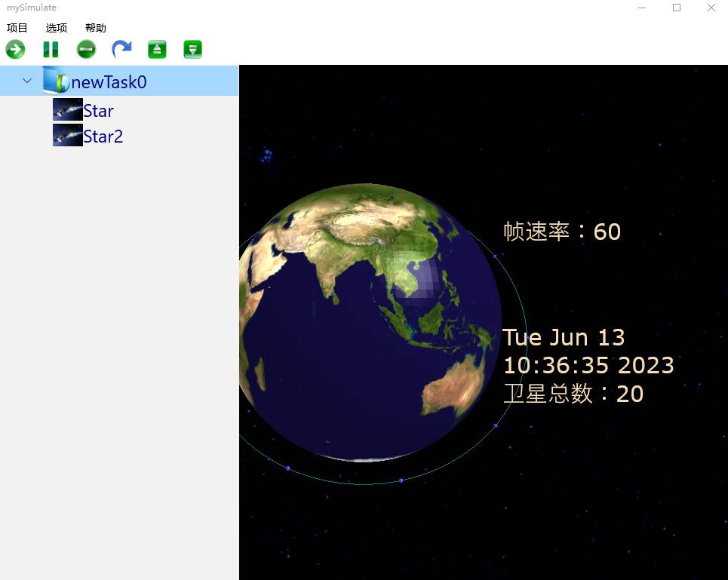The image size is (728, 580).
Task: Click the 帧速率 frame rate readout
Action: [x=562, y=232]
